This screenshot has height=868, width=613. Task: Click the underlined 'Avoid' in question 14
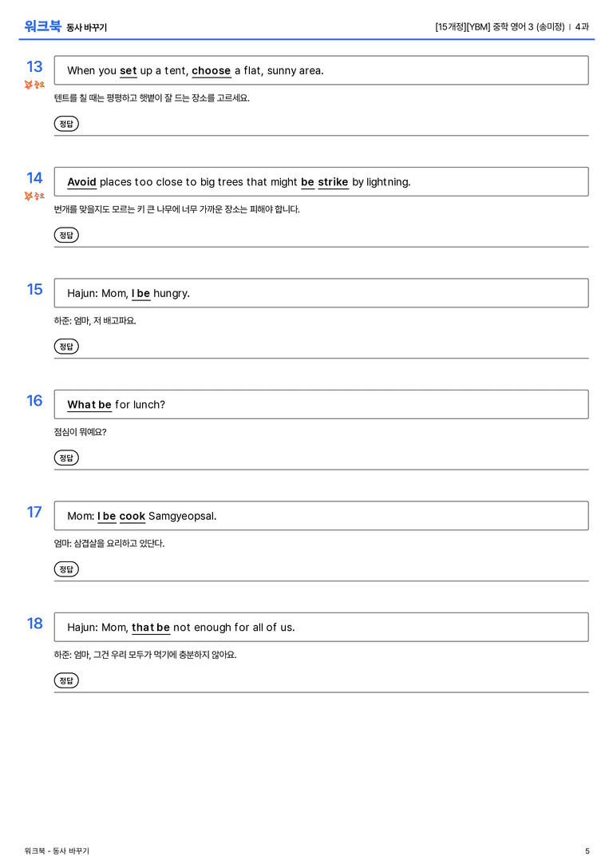[82, 182]
